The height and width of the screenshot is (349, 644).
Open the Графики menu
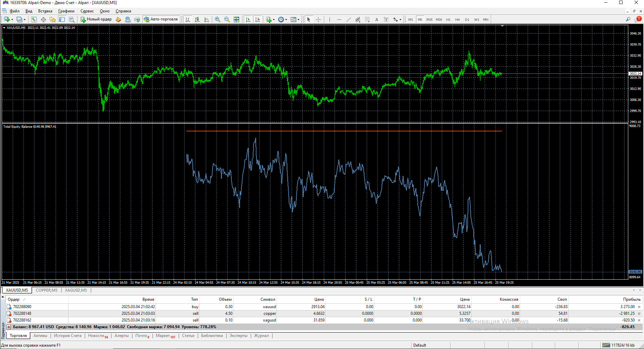tap(66, 11)
